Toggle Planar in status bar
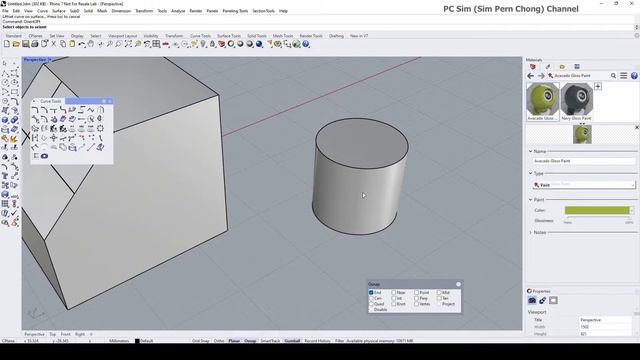Viewport: 640px width, 360px height. 234,341
